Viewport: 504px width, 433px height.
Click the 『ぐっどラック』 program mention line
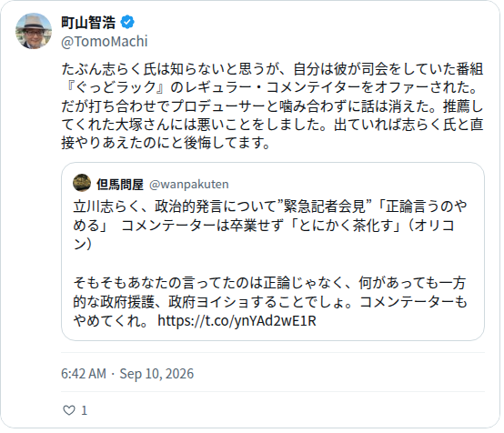click(x=270, y=87)
